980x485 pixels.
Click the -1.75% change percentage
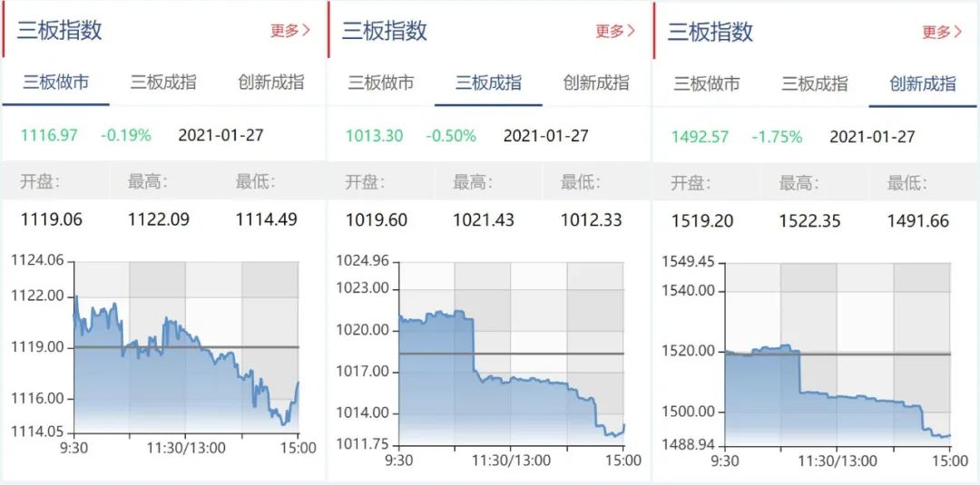point(777,137)
